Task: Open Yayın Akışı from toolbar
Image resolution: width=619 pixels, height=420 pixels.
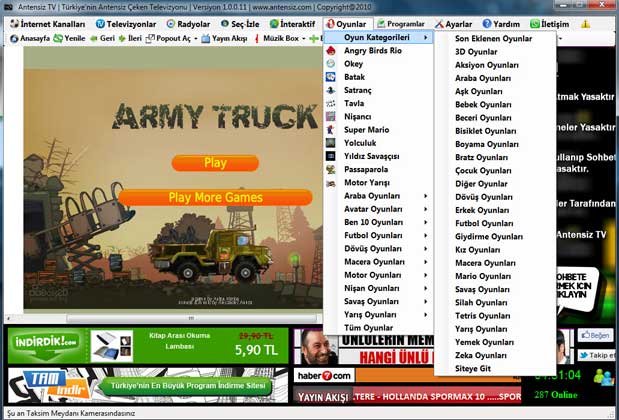Action: [224, 39]
